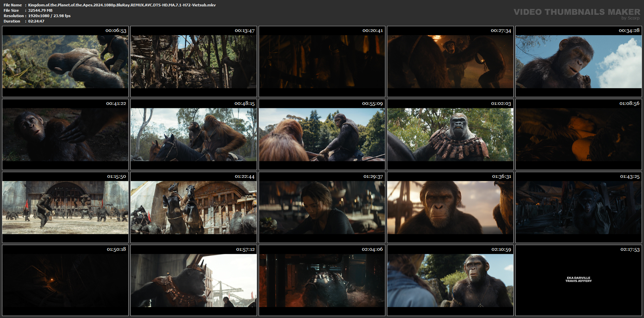This screenshot has width=644, height=318.
Task: Open the thumbnail stamped 00:06:53
Action: coord(65,62)
